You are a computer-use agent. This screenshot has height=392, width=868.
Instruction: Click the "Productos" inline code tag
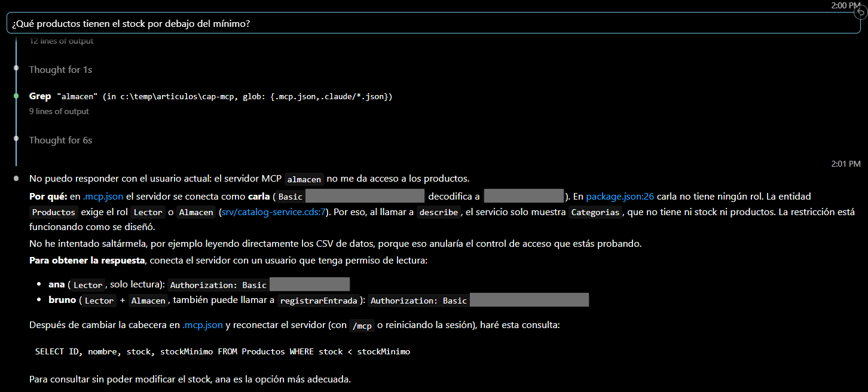(x=54, y=212)
